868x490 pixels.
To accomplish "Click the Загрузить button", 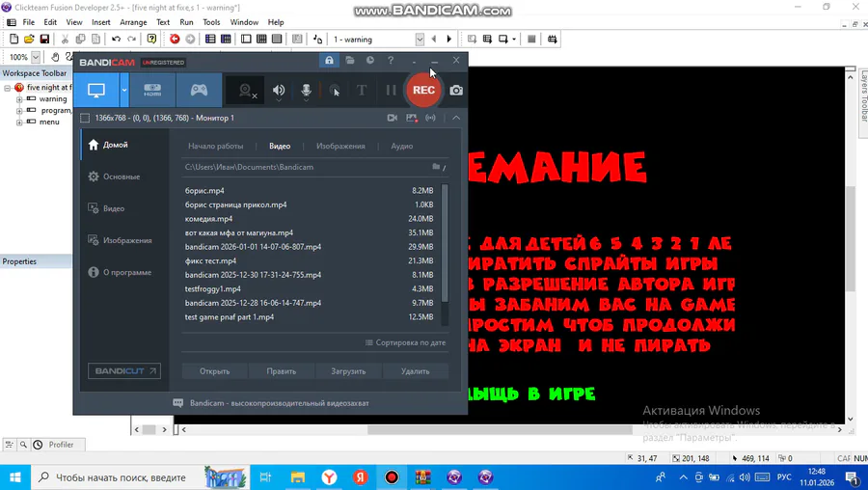I will (348, 371).
